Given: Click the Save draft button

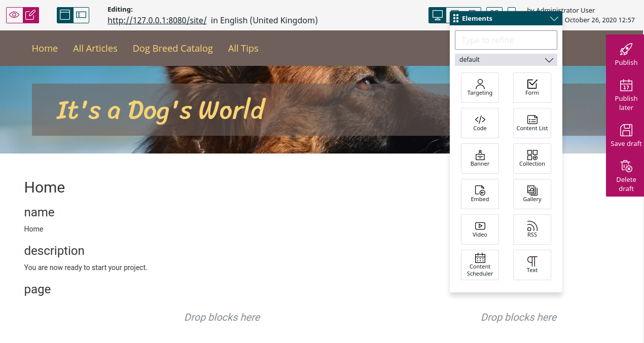Looking at the screenshot, I should [x=626, y=135].
